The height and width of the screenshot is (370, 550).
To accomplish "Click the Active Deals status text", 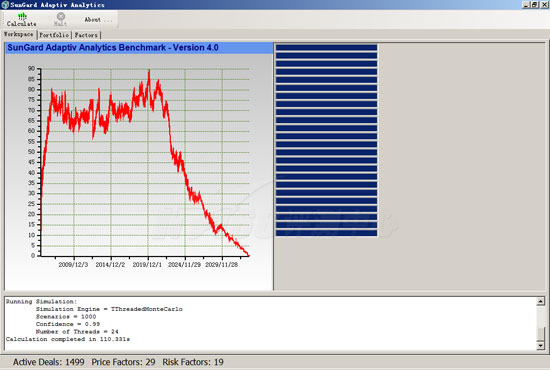I will click(x=49, y=362).
